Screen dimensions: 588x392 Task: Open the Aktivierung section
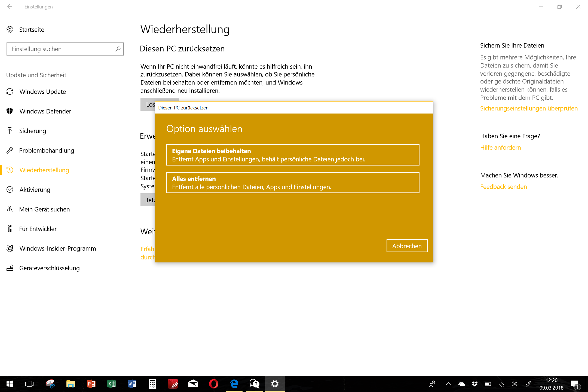click(x=35, y=189)
